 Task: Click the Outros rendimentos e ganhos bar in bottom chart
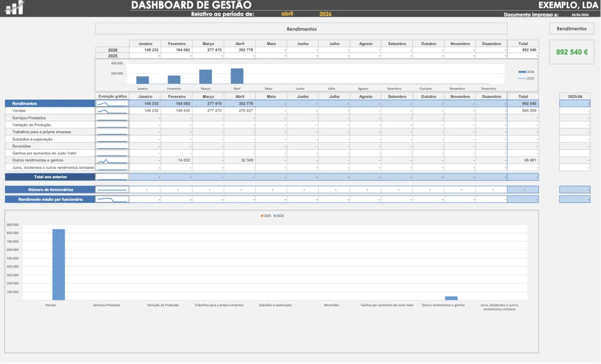click(451, 298)
